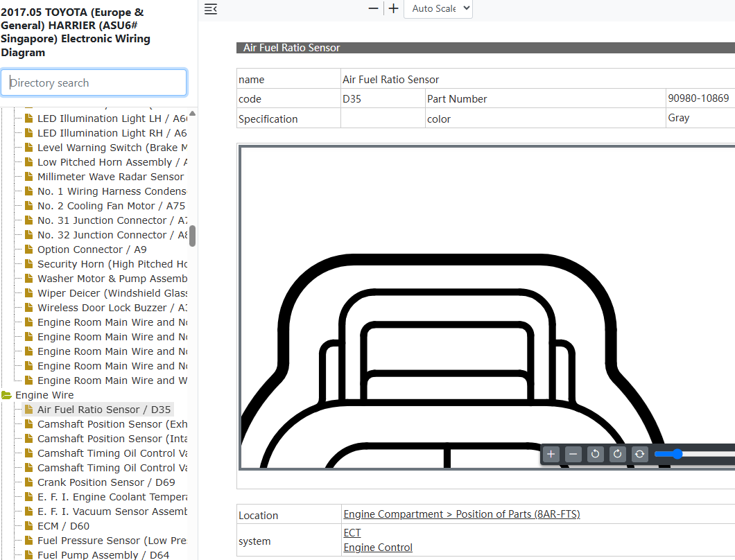Open the Engine Compartment position of parts link
The width and height of the screenshot is (735, 560).
point(462,514)
